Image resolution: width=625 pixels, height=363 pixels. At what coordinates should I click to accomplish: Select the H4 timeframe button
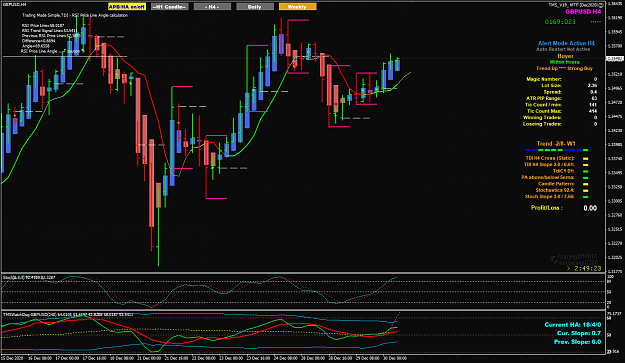pyautogui.click(x=212, y=7)
